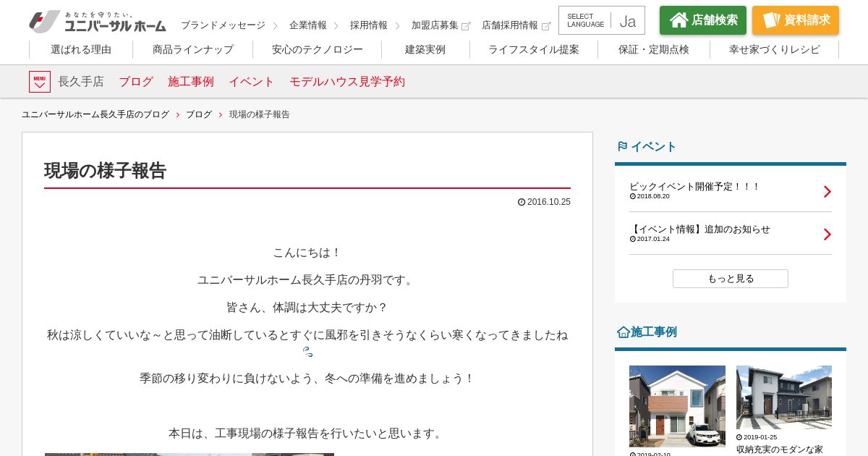Click breadcrumb ブログ link
This screenshot has height=456, width=868.
pyautogui.click(x=199, y=114)
